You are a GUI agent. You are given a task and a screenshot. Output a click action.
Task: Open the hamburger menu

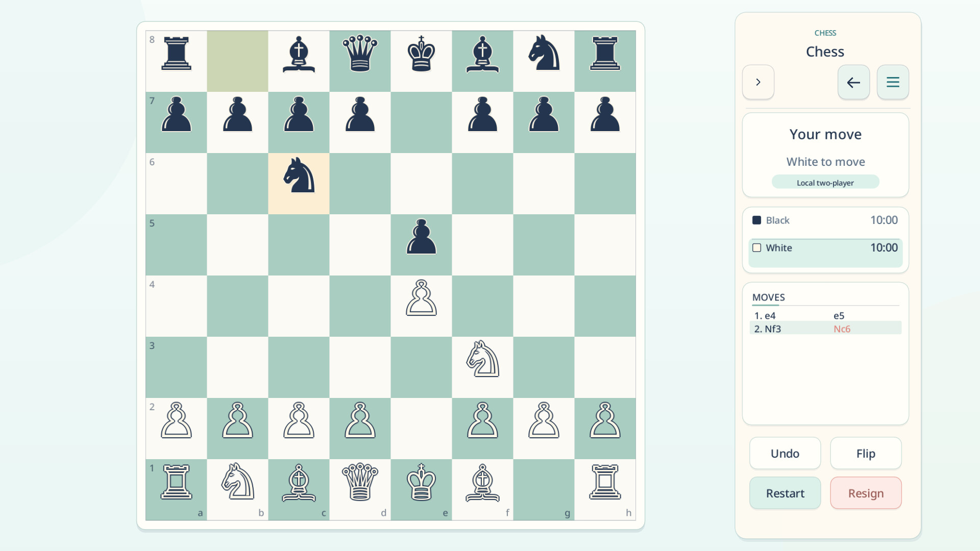(893, 82)
